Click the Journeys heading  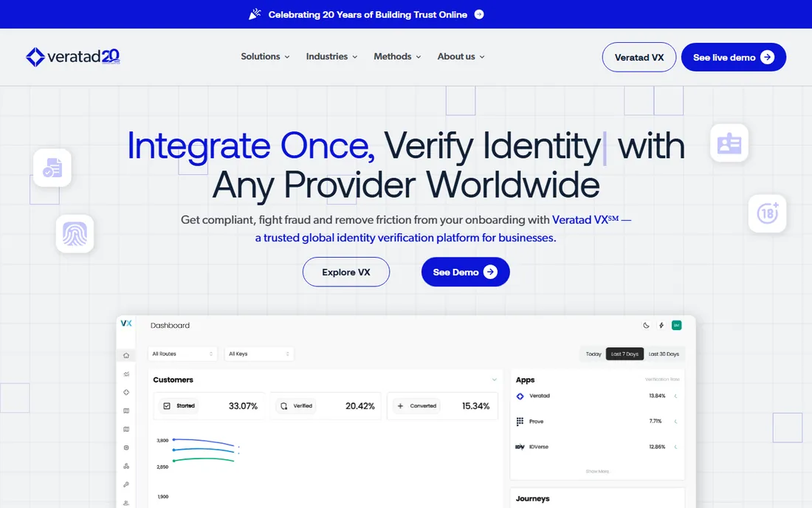click(x=532, y=498)
